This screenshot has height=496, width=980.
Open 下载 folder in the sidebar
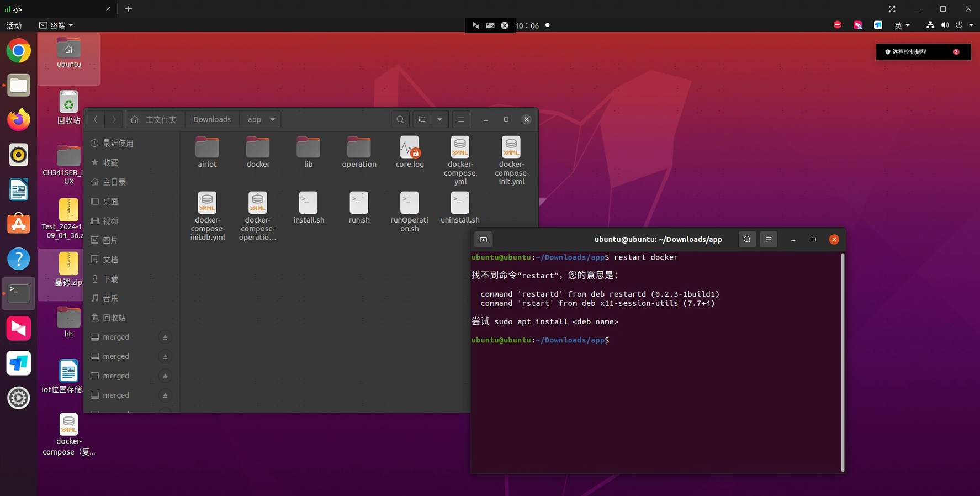click(x=110, y=279)
